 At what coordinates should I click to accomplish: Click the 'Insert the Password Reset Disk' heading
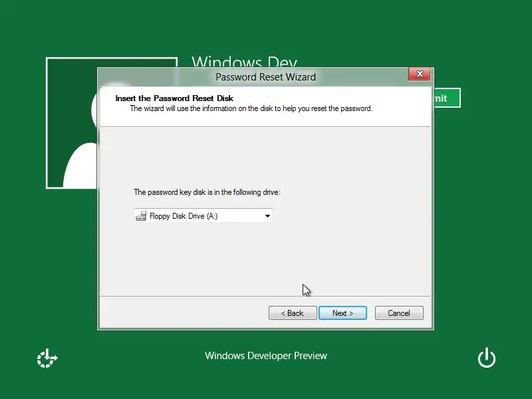(x=174, y=98)
